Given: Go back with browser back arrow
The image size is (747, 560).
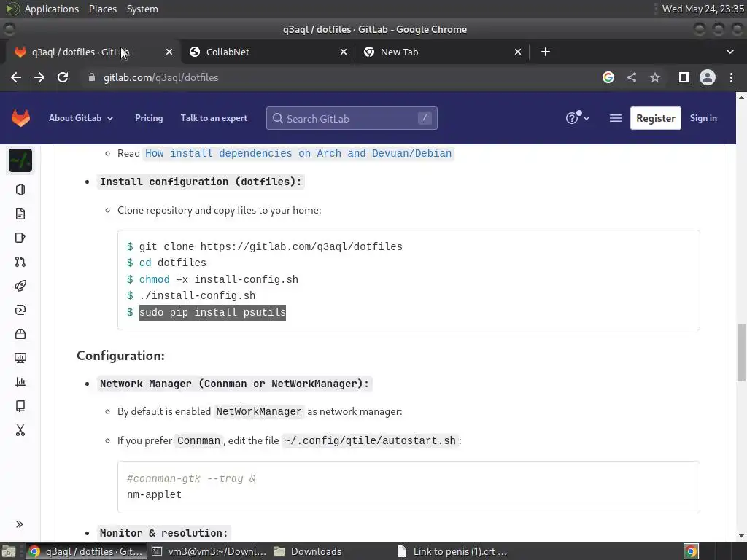Looking at the screenshot, I should pos(16,77).
